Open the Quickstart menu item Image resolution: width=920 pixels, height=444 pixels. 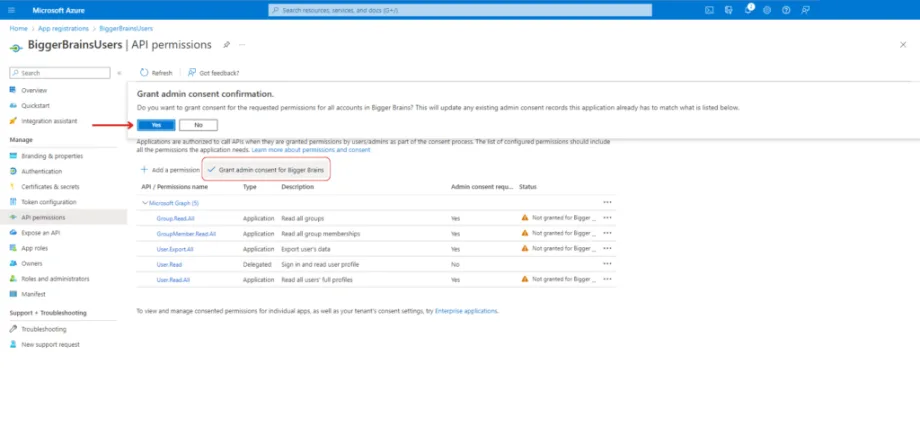[35, 106]
